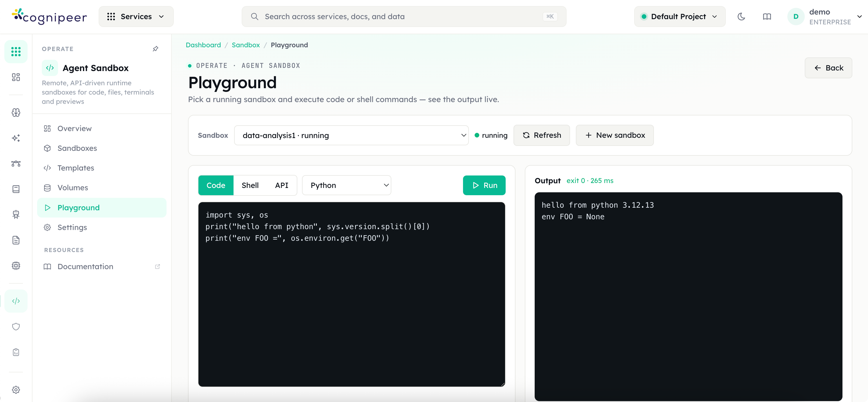Go to Sandboxes in the sidebar
Image resolution: width=868 pixels, height=402 pixels.
tap(102, 148)
